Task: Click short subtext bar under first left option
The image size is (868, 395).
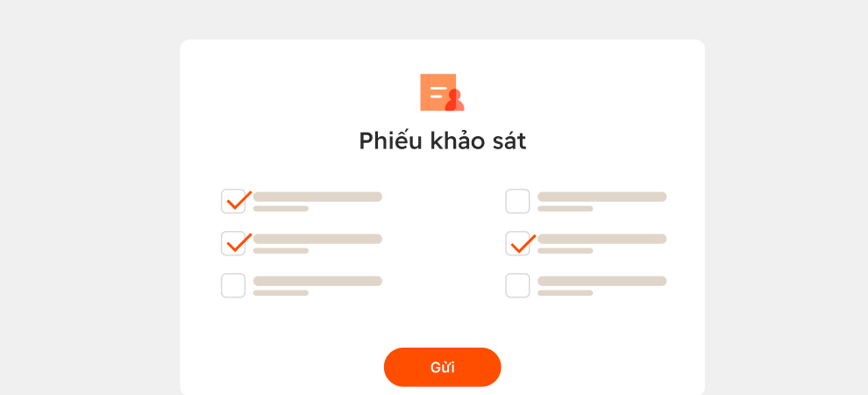Action: click(x=281, y=209)
